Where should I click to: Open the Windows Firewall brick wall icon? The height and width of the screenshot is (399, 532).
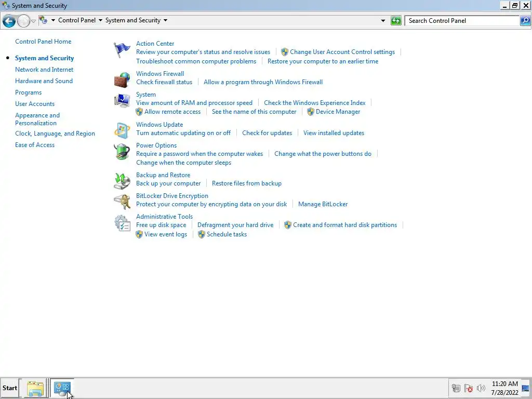click(122, 80)
